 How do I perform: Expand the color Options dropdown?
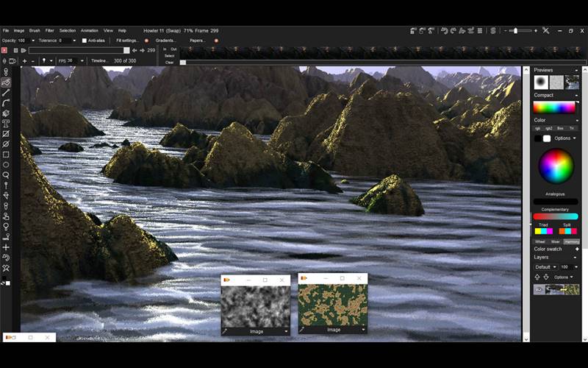564,138
